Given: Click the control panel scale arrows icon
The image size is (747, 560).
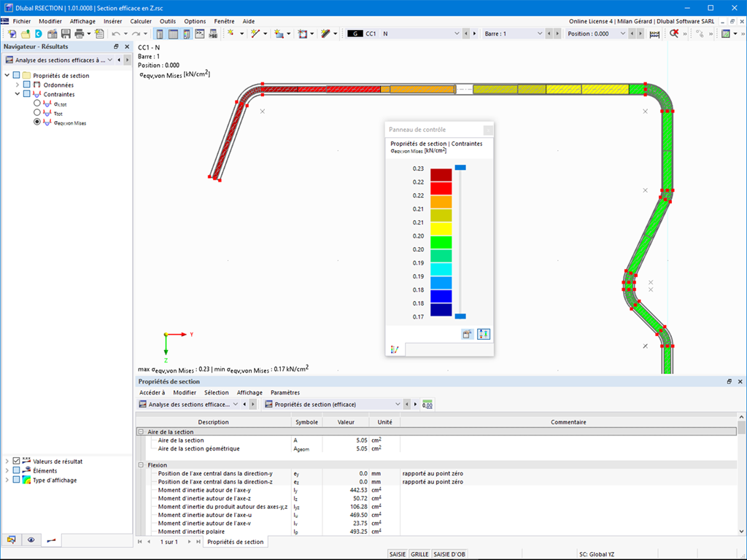Looking at the screenshot, I should tap(484, 334).
